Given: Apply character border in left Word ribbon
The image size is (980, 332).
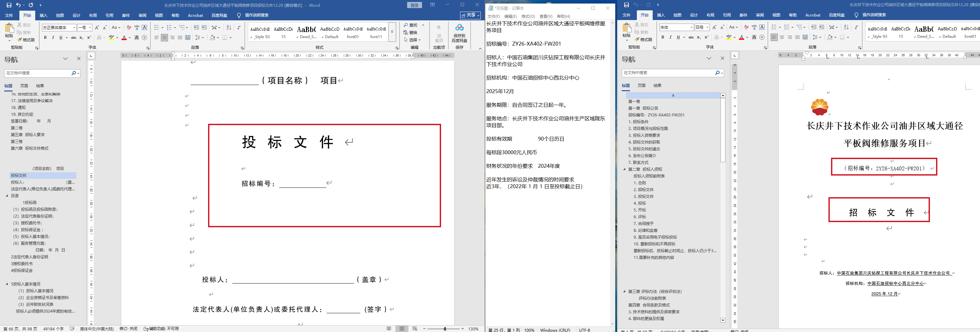Looking at the screenshot, I should tap(144, 27).
